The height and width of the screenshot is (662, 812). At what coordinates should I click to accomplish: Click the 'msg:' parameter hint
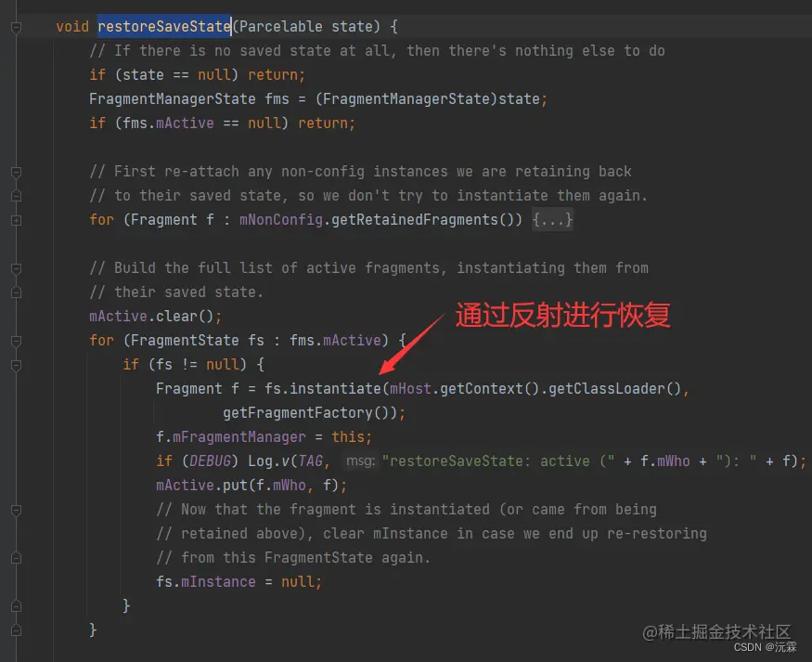click(x=360, y=461)
